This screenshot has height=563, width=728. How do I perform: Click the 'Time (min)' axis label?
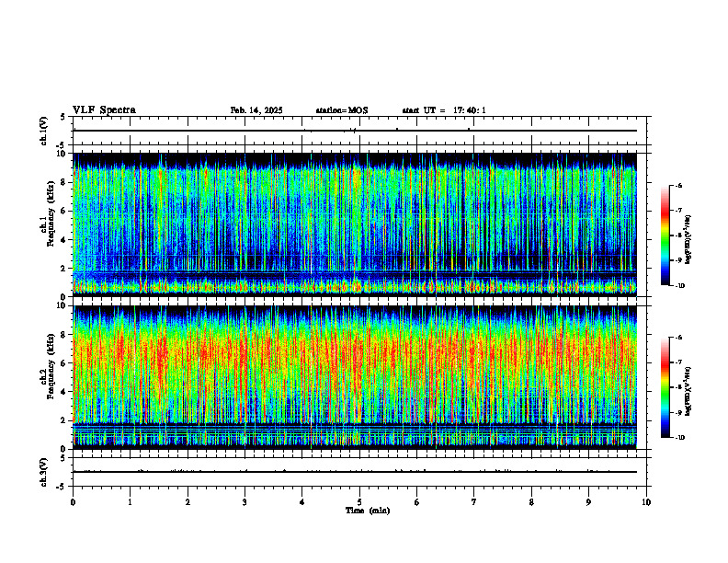click(x=368, y=511)
